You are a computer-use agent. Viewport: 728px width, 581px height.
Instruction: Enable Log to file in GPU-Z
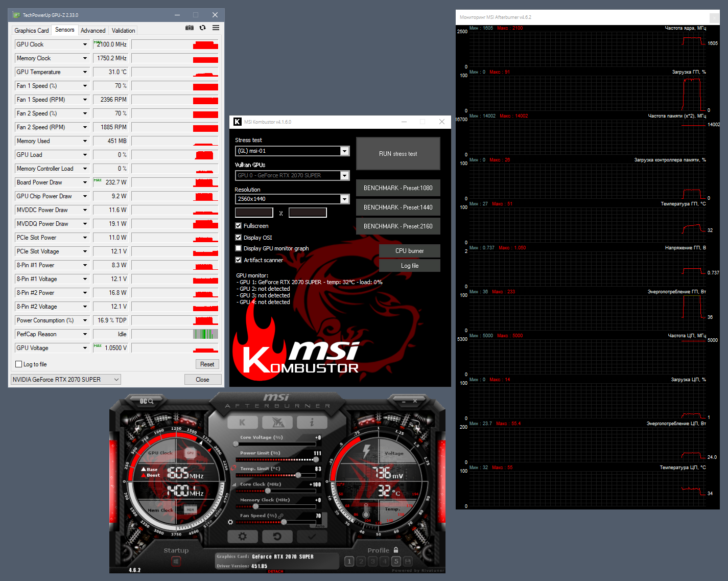(x=19, y=364)
